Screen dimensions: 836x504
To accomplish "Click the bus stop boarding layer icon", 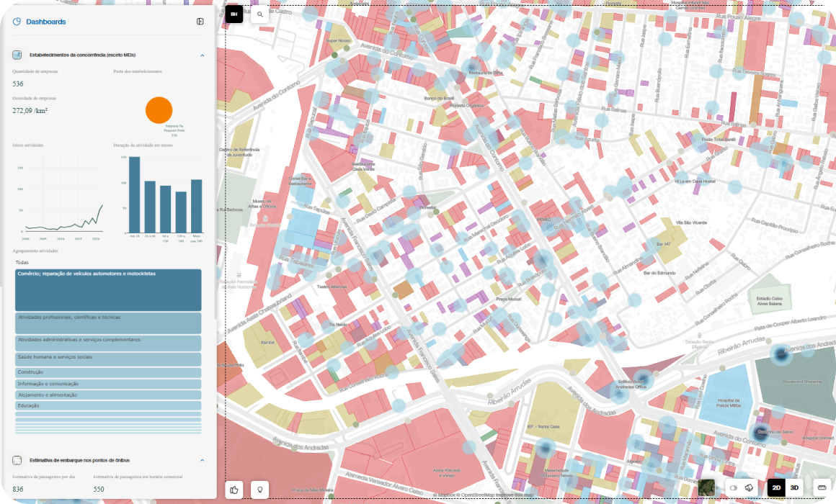I will pyautogui.click(x=17, y=460).
